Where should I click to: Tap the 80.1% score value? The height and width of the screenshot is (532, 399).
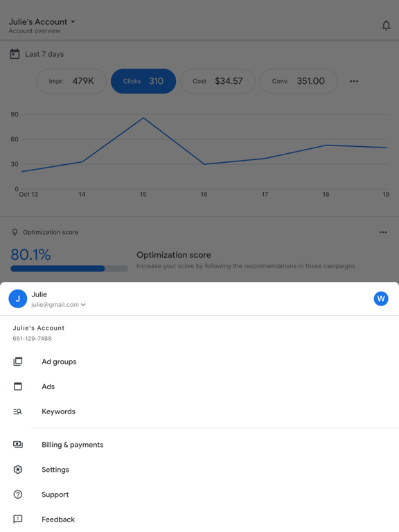[x=30, y=254]
